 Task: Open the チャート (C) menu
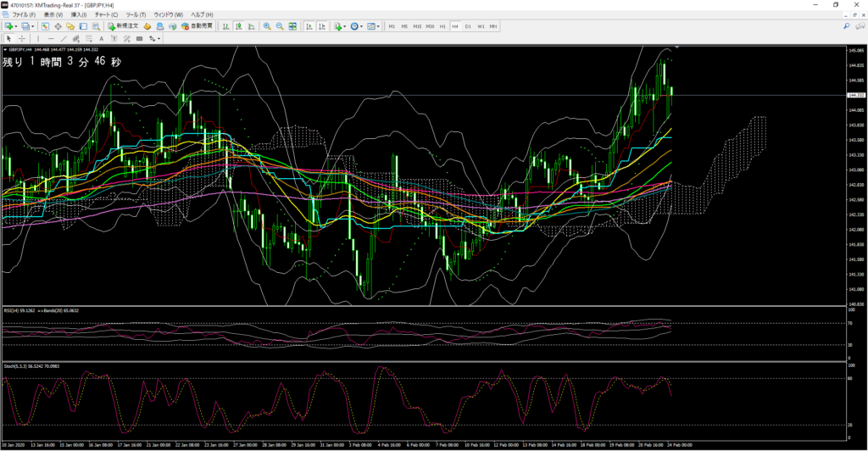pos(106,14)
